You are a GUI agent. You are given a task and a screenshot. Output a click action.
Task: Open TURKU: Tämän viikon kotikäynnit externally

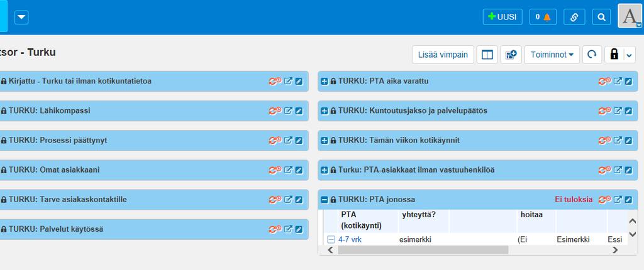tap(618, 140)
